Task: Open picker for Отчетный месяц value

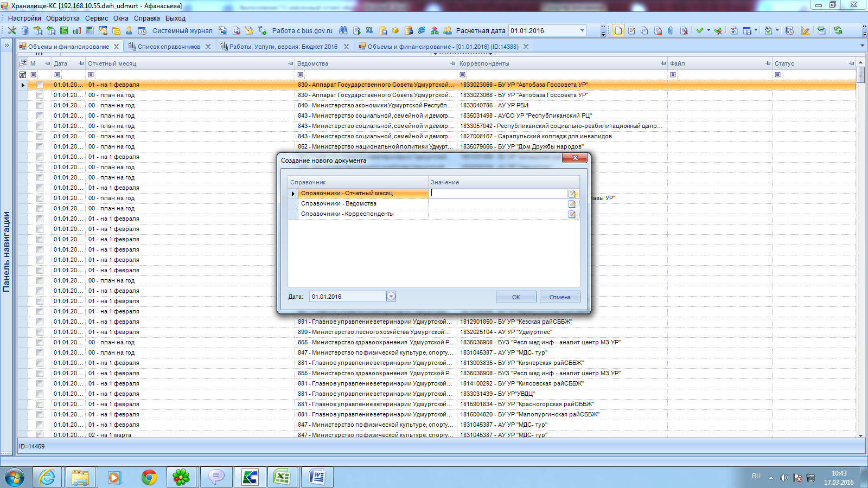Action: [x=572, y=194]
